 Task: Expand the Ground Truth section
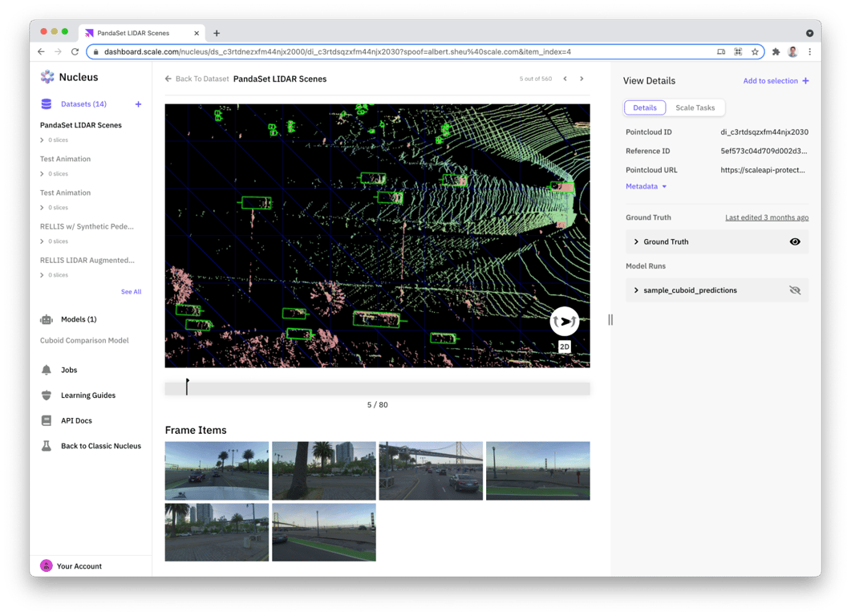tap(637, 241)
